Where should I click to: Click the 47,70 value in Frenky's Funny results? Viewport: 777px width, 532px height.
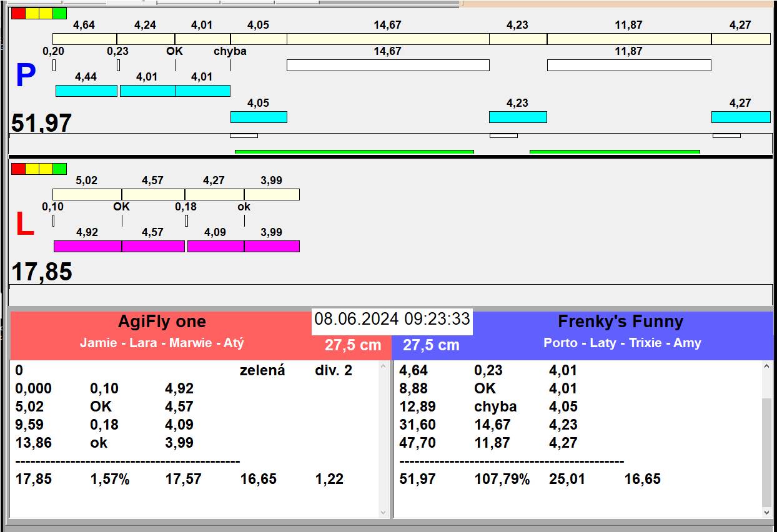418,443
